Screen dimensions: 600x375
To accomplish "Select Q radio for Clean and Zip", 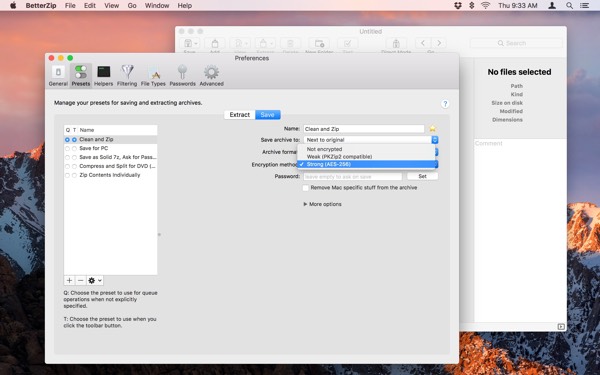I will (67, 140).
